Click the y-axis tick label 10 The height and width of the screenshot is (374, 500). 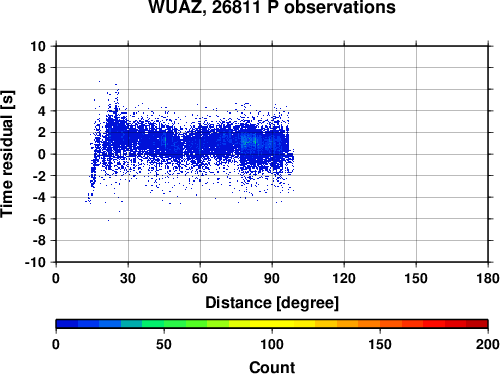pyautogui.click(x=38, y=46)
